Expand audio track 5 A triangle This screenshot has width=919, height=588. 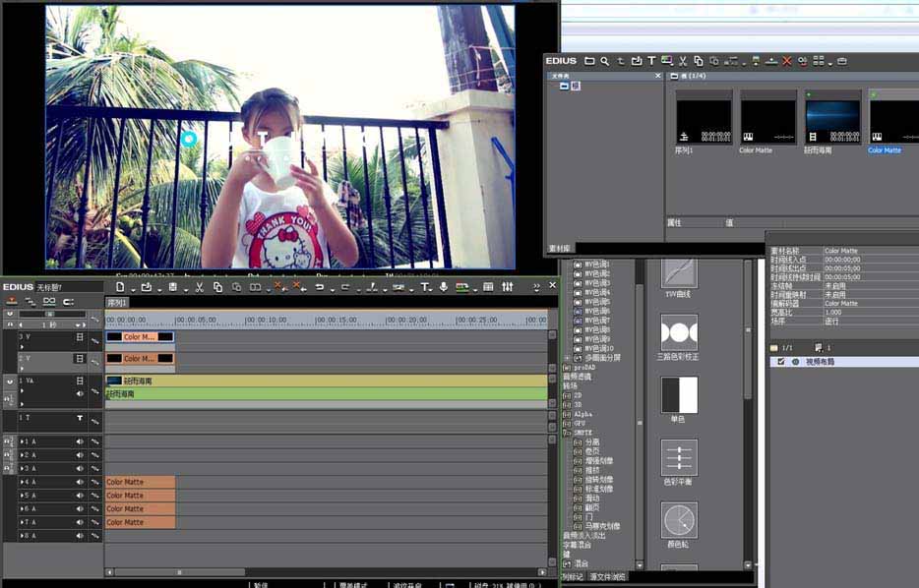pyautogui.click(x=23, y=496)
